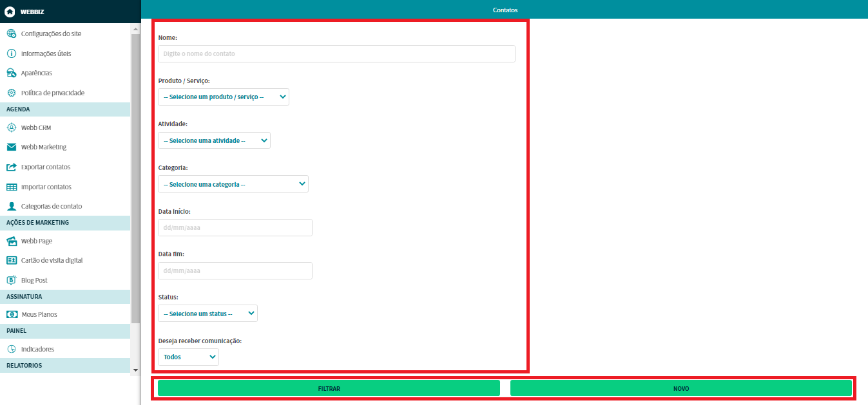Click the Informações úteis info icon
The height and width of the screenshot is (405, 868).
pyautogui.click(x=11, y=53)
